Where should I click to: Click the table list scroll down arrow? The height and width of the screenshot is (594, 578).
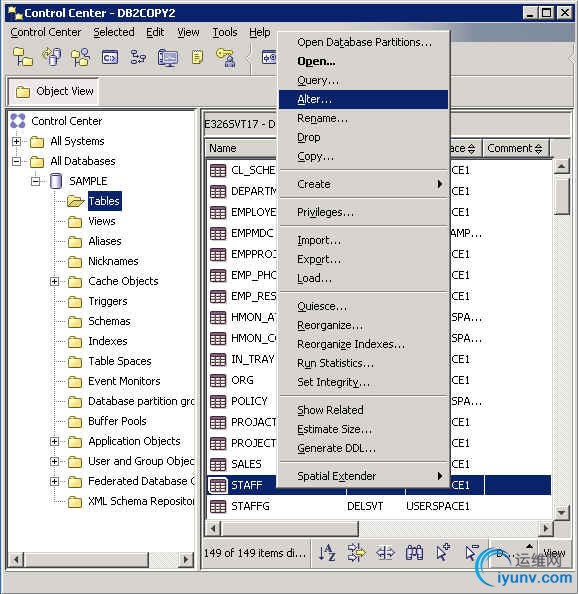[x=562, y=513]
